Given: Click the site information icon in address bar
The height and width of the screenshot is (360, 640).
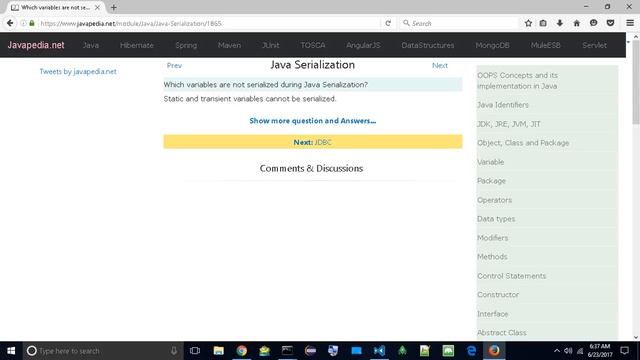Looking at the screenshot, I should [x=23, y=23].
